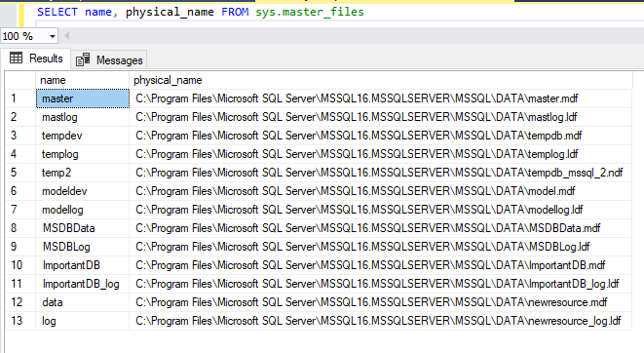Viewport: 644px width, 353px height.
Task: Select the MSDBData.mdf path cell
Action: tap(381, 228)
